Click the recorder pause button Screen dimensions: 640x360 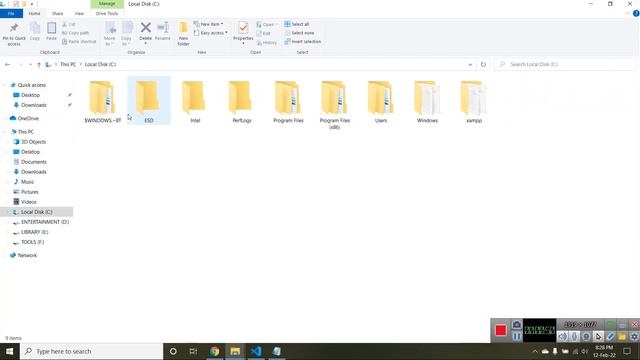point(516,336)
